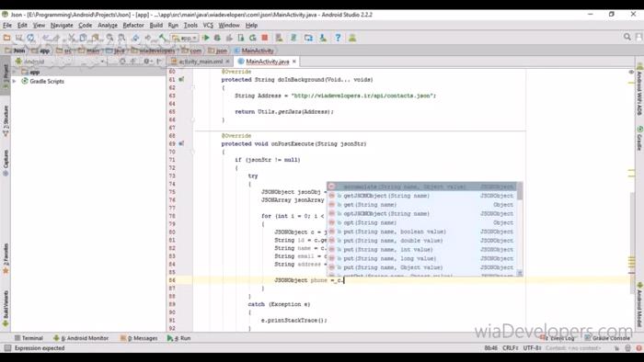Click the Make Project hammer icon
The width and height of the screenshot is (644, 362).
click(164, 38)
